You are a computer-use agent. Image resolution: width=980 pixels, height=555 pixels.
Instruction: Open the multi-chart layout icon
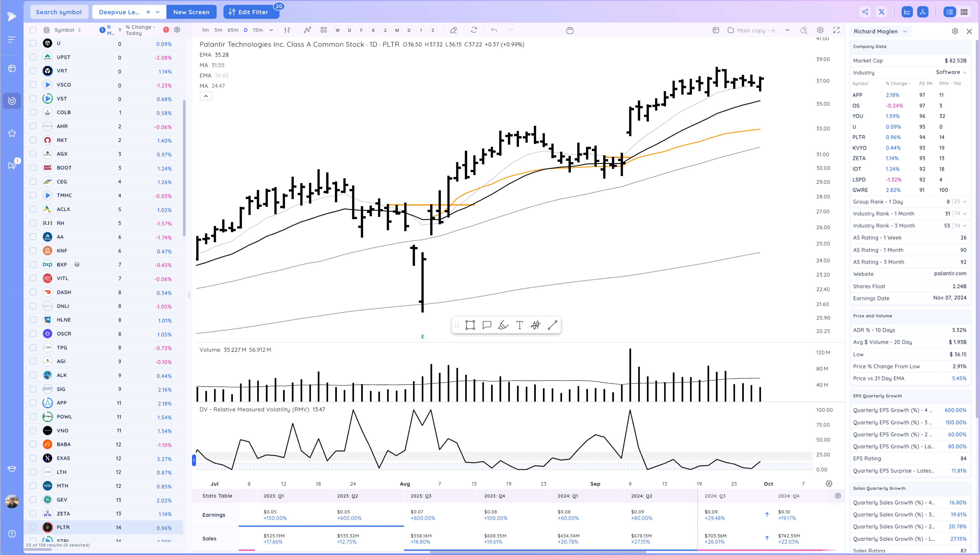[x=323, y=30]
